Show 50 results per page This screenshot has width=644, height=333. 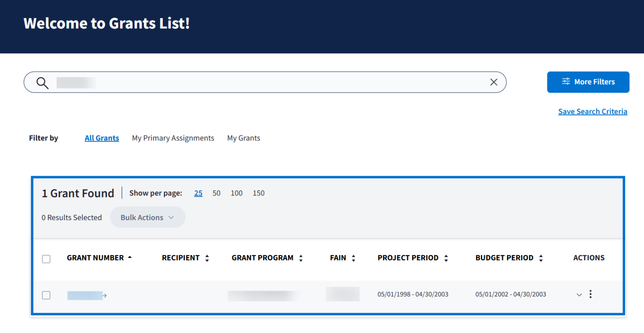pos(216,193)
